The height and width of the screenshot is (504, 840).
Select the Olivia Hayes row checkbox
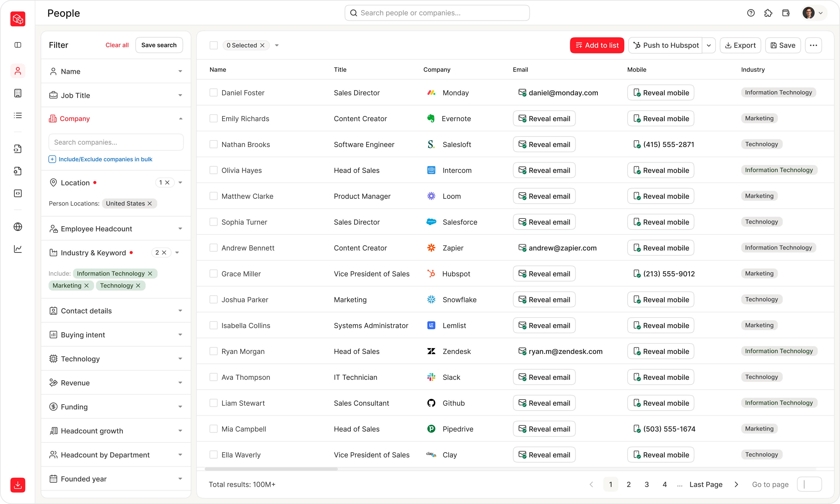pyautogui.click(x=213, y=170)
